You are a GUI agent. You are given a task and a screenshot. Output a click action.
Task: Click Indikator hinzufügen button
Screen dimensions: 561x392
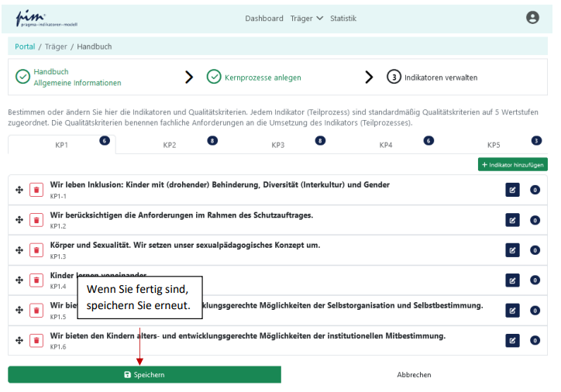pyautogui.click(x=513, y=164)
